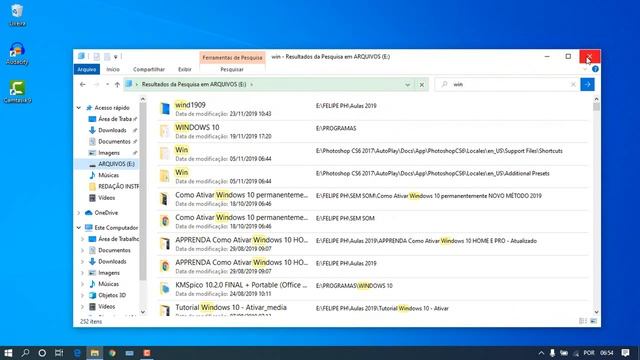This screenshot has height=360, width=640.
Task: Switch to details view in status bar
Action: pyautogui.click(x=583, y=322)
